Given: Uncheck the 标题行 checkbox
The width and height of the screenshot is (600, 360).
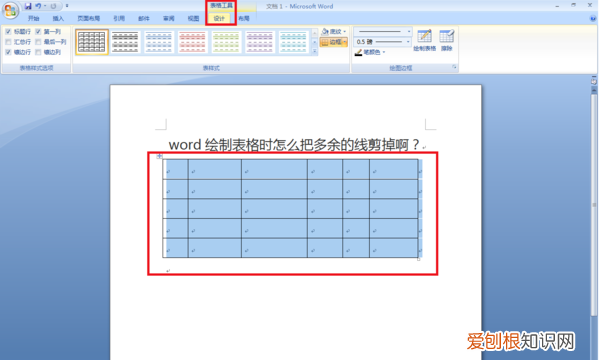Looking at the screenshot, I should click(x=8, y=31).
